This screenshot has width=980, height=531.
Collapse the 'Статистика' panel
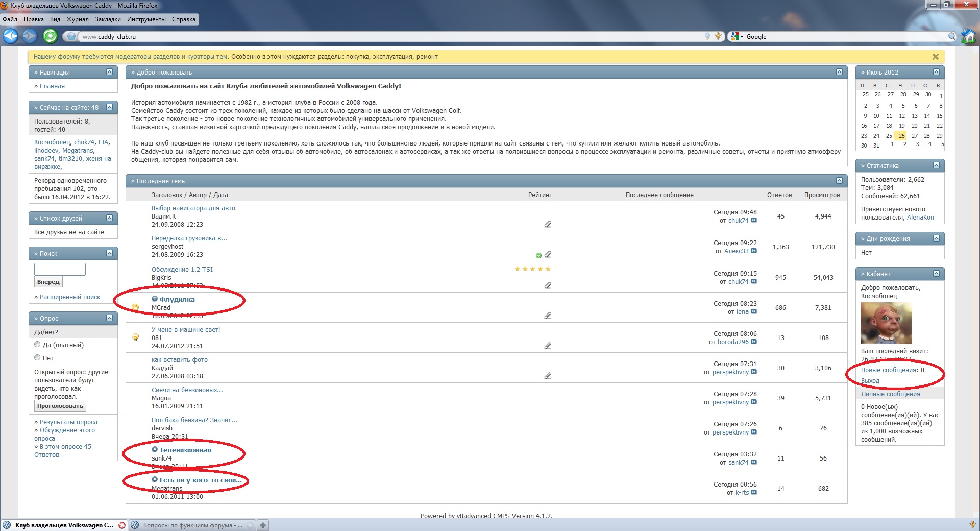[x=936, y=165]
